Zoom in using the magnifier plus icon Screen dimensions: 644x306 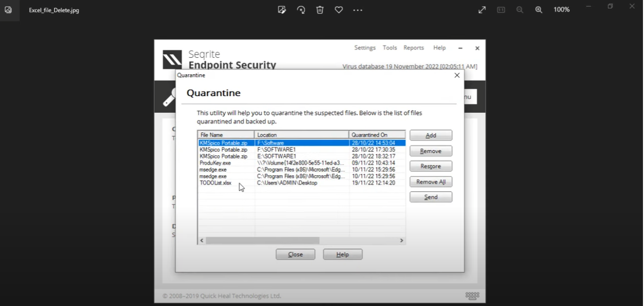539,10
